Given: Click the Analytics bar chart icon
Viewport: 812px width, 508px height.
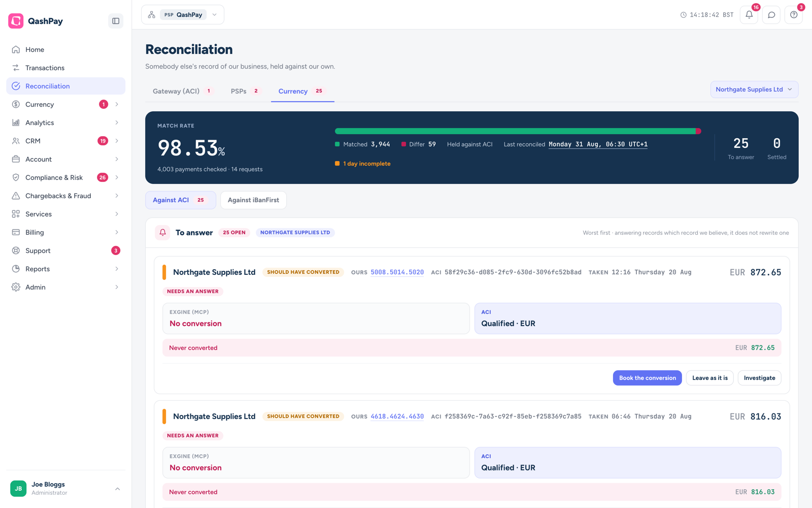Looking at the screenshot, I should coord(16,122).
